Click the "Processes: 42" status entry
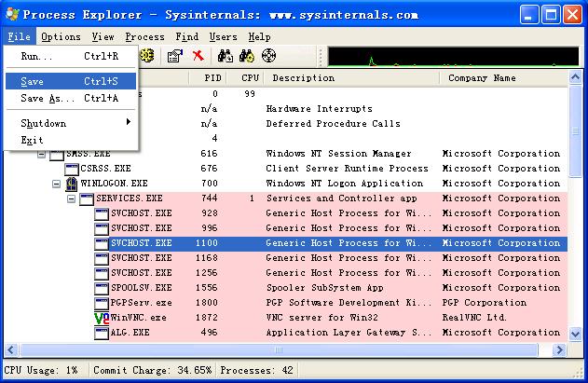The height and width of the screenshot is (383, 588). tap(256, 371)
